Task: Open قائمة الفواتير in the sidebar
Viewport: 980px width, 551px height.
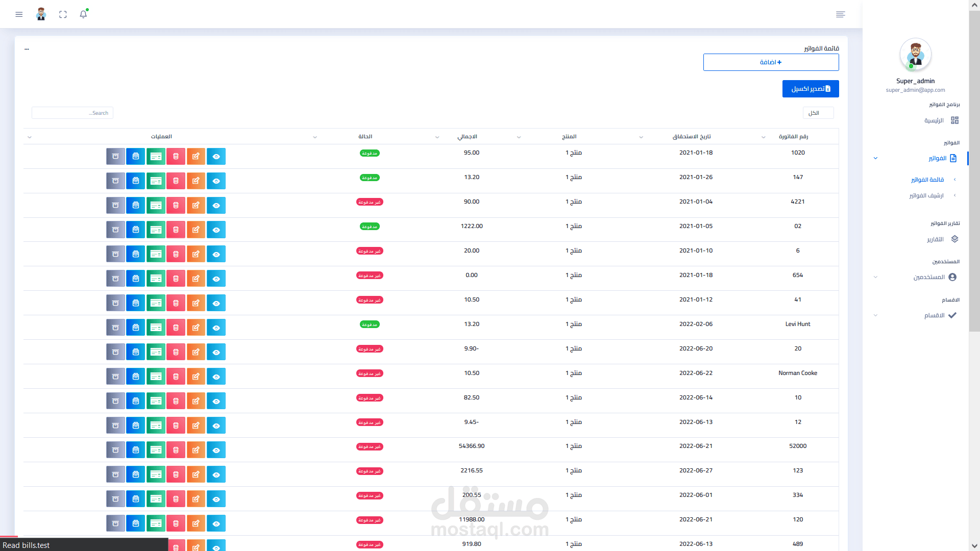Action: tap(927, 180)
